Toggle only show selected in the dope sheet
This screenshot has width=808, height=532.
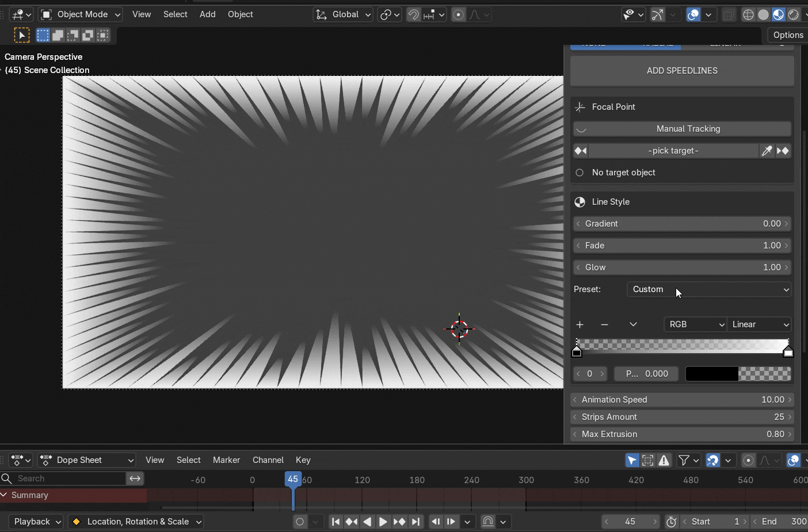coord(632,460)
